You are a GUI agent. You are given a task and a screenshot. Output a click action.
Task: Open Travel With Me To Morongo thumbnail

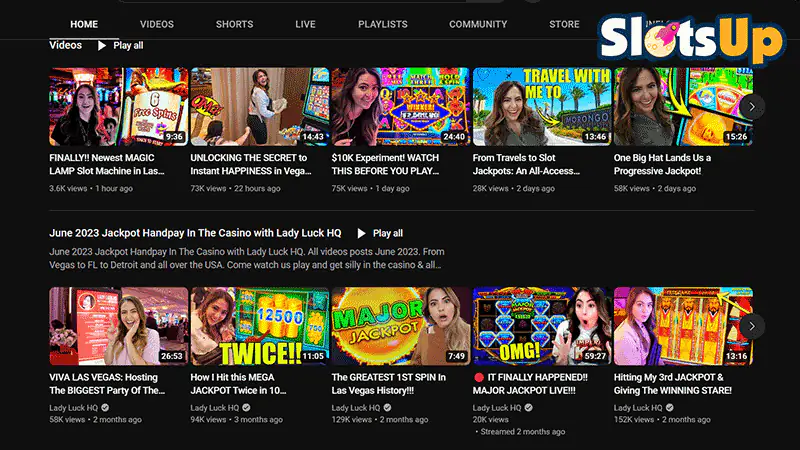[542, 107]
